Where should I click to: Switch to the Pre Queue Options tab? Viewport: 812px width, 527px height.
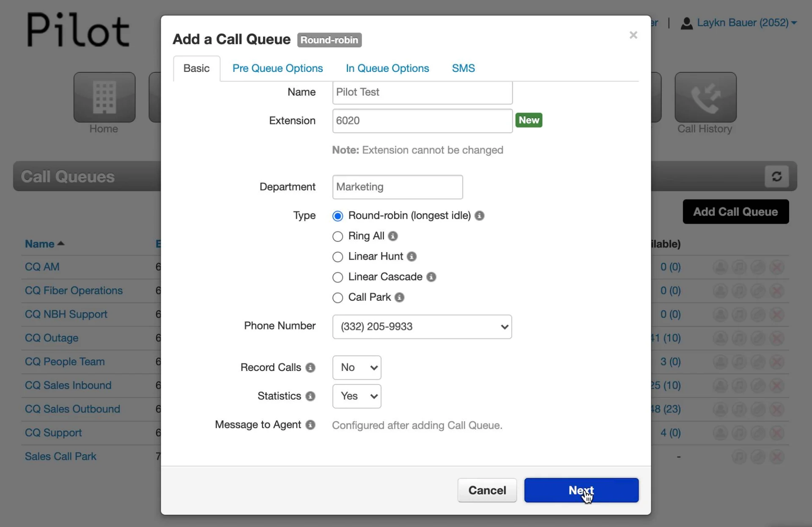(277, 68)
